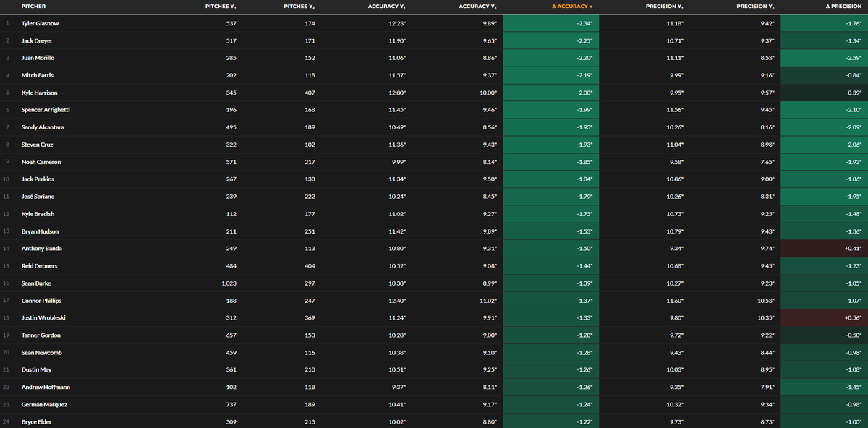Click Connor Phillips' 12.40" accuracy Y₁ value
Image resolution: width=868 pixels, height=428 pixels.
click(x=397, y=301)
